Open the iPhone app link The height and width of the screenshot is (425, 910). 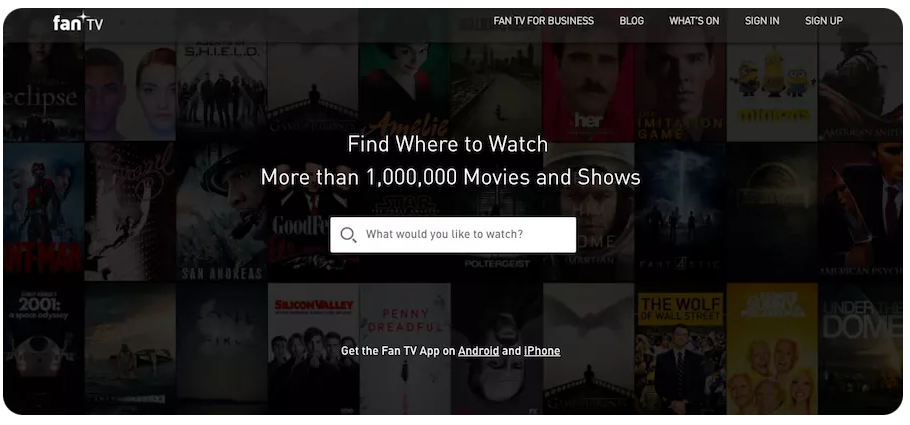(x=542, y=351)
